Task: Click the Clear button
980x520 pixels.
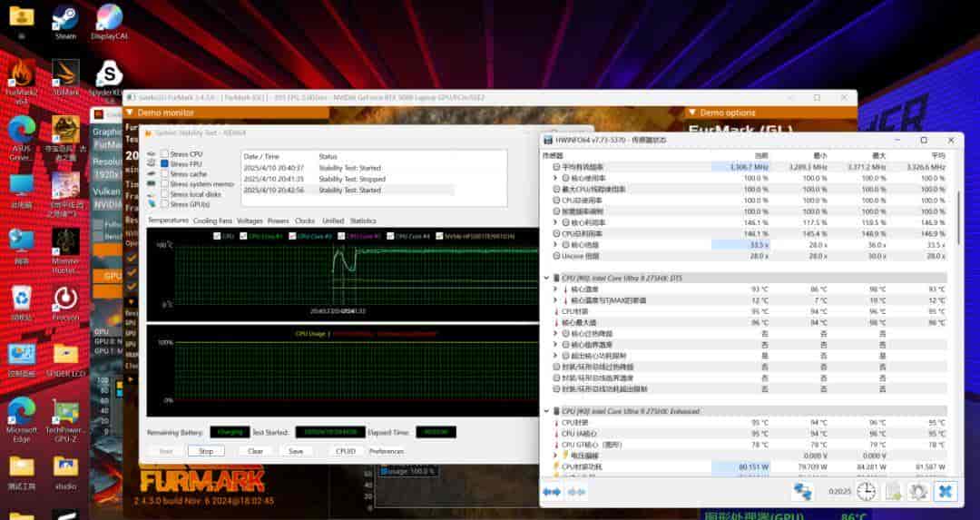Action: [255, 451]
